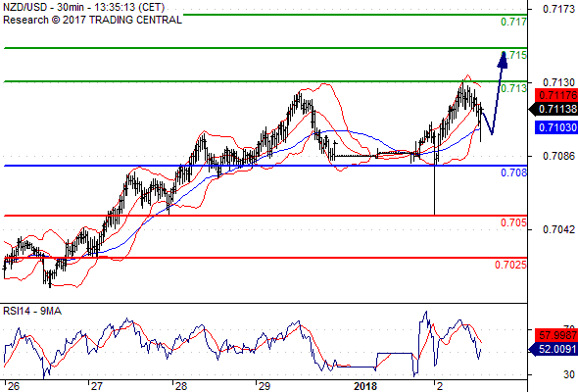This screenshot has width=578, height=392.
Task: Click the RSI14 - 9MA indicator title
Action: pos(32,312)
